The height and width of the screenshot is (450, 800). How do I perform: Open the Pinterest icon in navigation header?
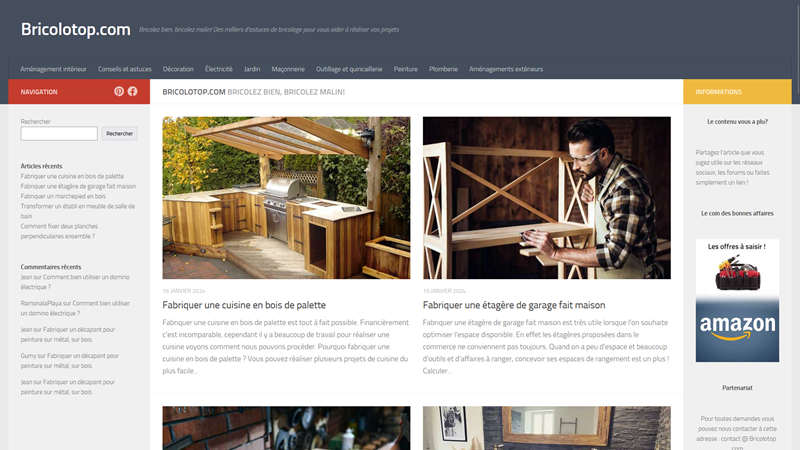tap(119, 91)
